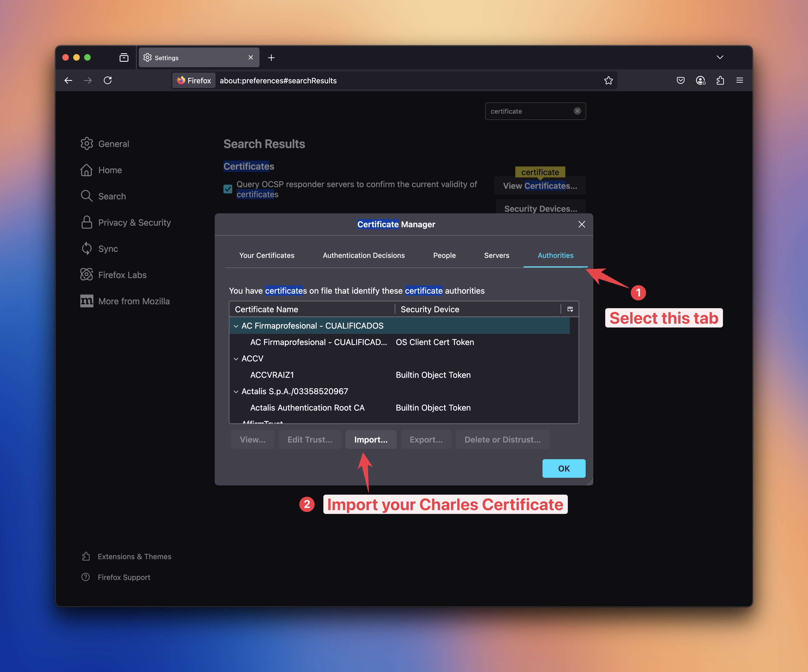Image resolution: width=808 pixels, height=672 pixels.
Task: Click the Edit Trust... button
Action: click(310, 440)
